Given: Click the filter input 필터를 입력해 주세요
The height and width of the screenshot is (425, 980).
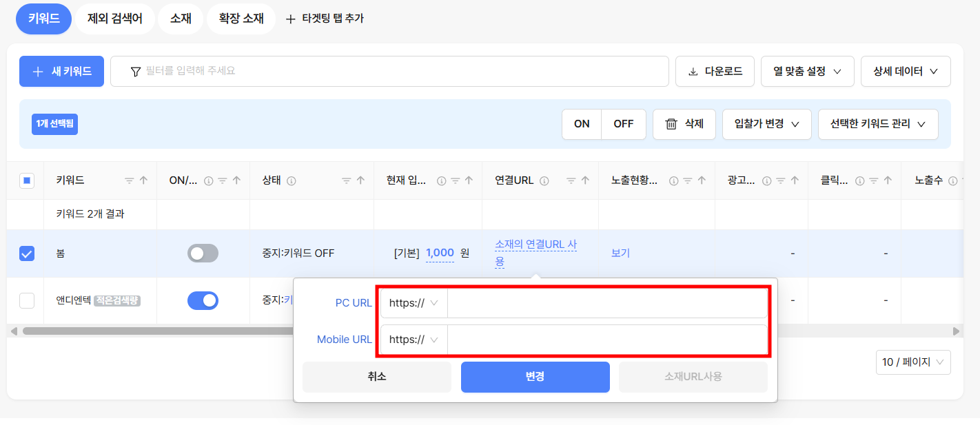Looking at the screenshot, I should 389,71.
